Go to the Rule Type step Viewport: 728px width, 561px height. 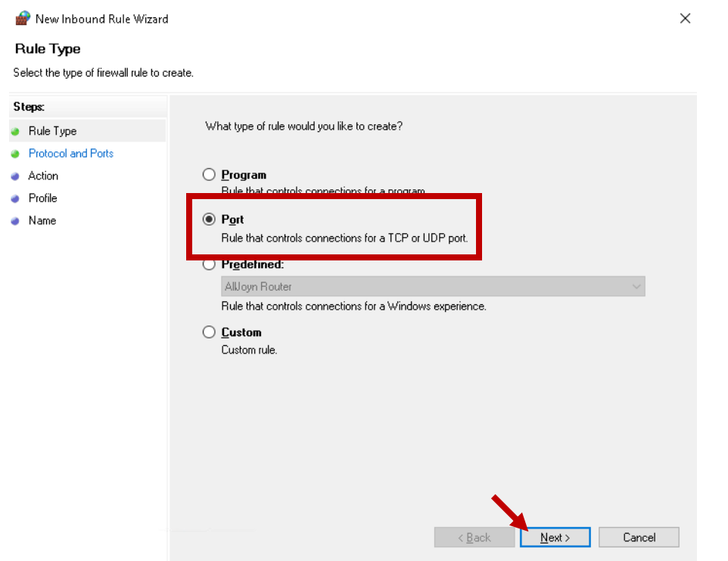[52, 132]
